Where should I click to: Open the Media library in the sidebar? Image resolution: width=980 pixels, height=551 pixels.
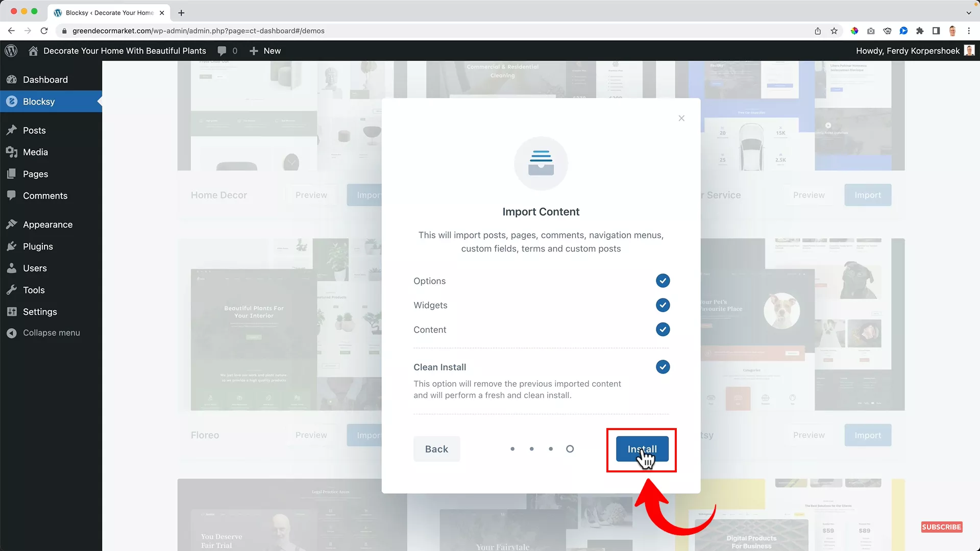(35, 152)
